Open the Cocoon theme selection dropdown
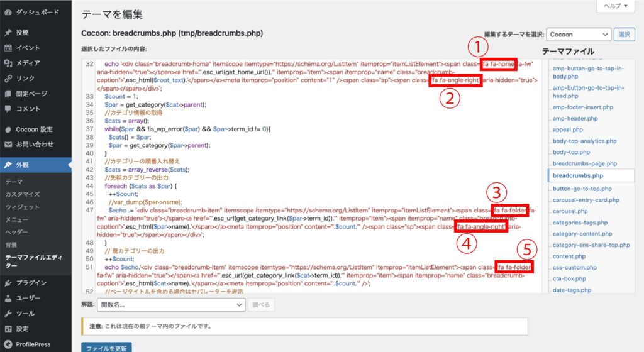Screen dimensions: 644x352 click(579, 35)
